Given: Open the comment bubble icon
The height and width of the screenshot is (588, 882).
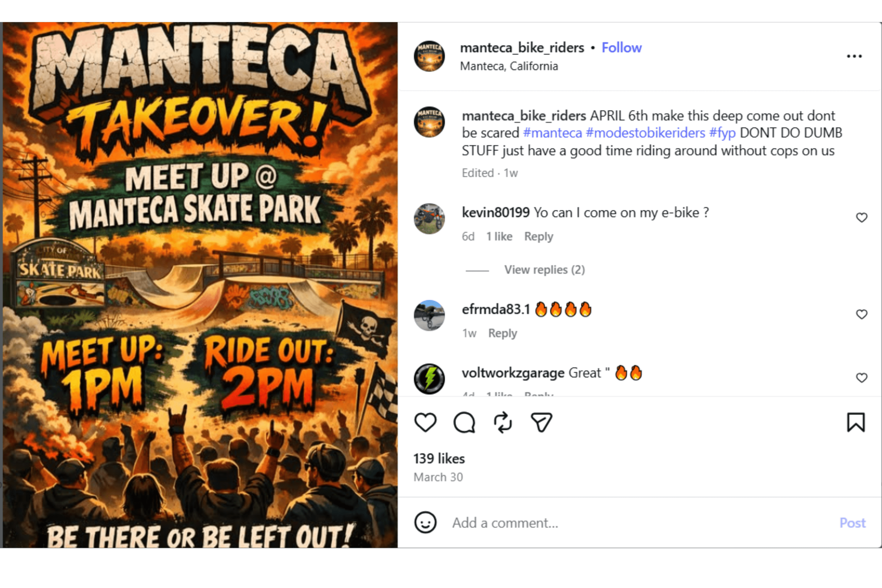Looking at the screenshot, I should [464, 423].
